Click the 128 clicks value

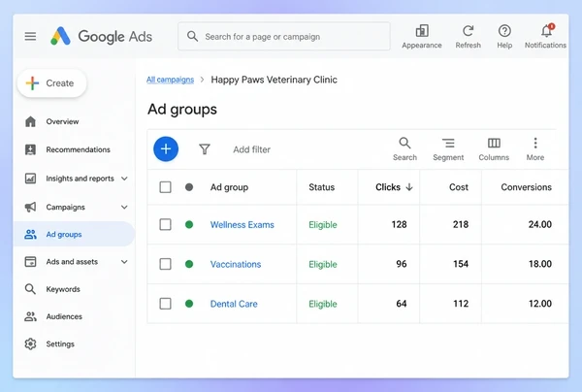pos(399,224)
